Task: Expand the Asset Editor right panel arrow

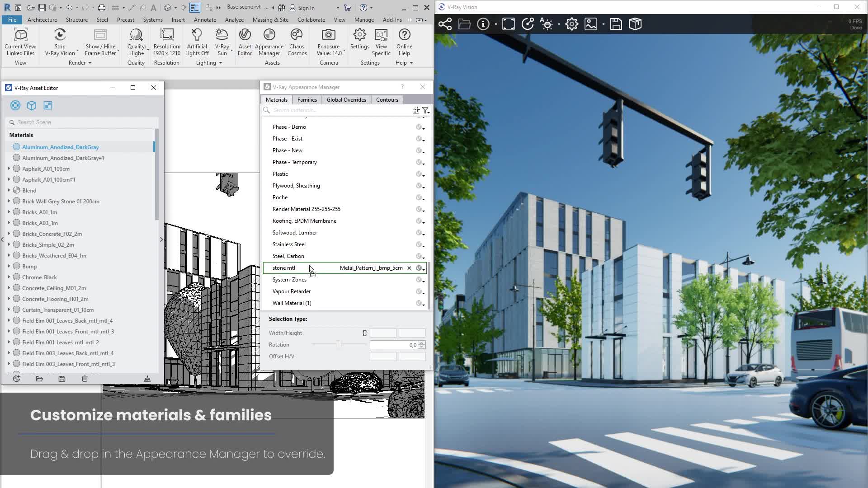Action: click(x=161, y=239)
